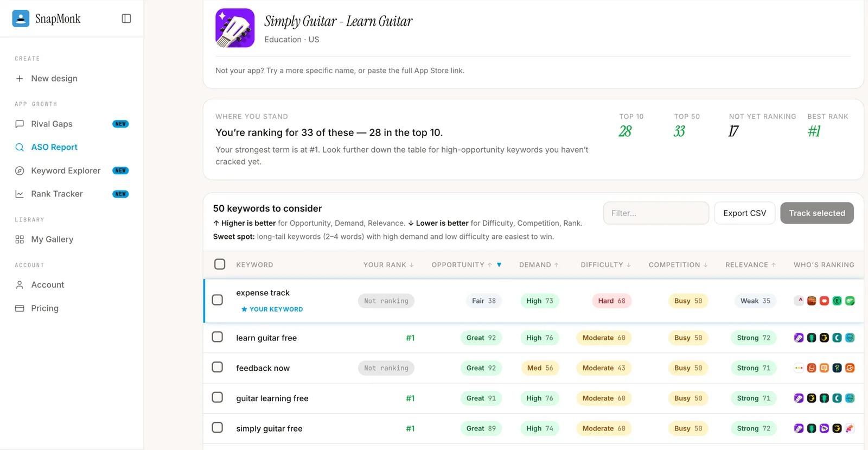The height and width of the screenshot is (450, 868).
Task: Sort table by RELEVANCE column
Action: coord(751,265)
